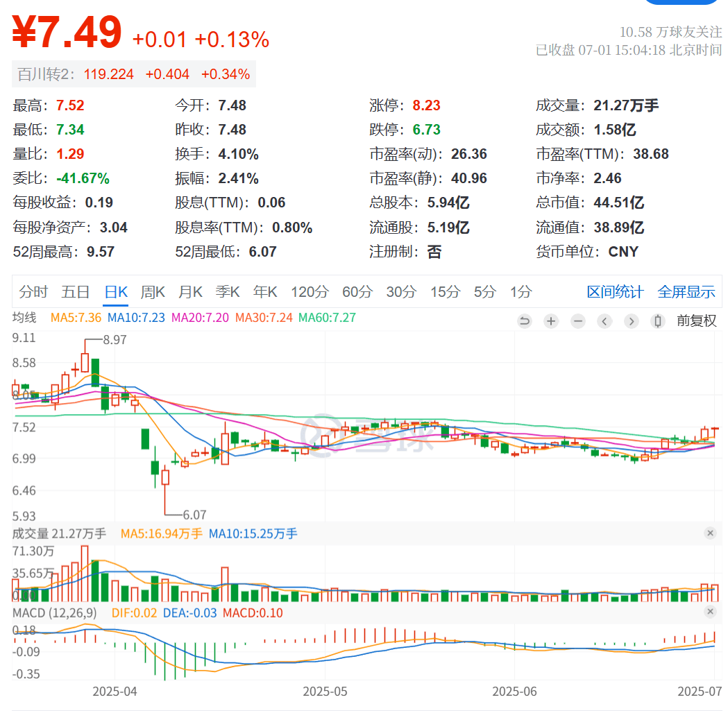Click the 跌停 price 6.73
This screenshot has width=728, height=711.
(x=427, y=130)
